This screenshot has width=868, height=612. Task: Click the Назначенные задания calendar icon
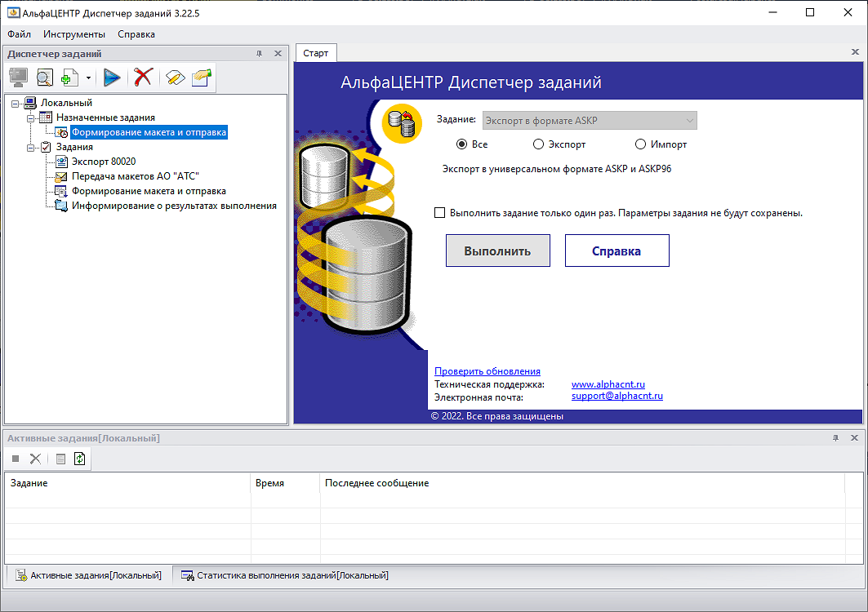(x=46, y=118)
